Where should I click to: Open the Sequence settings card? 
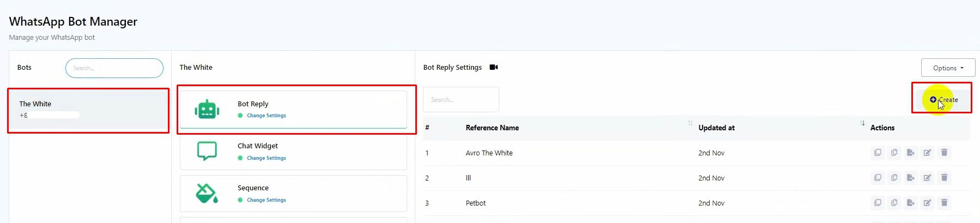click(x=293, y=194)
